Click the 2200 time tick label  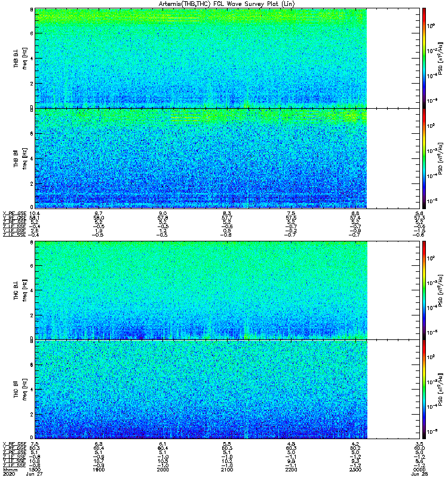291,470
